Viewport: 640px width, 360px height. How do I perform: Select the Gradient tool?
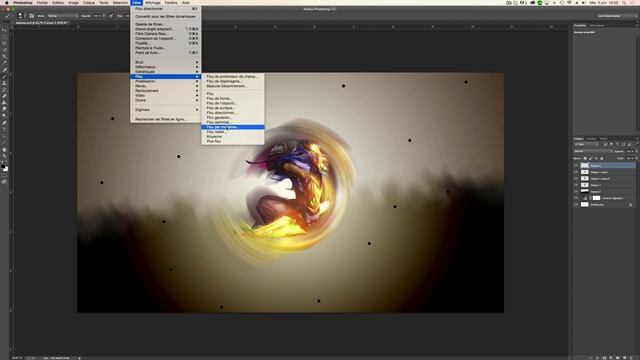click(4, 102)
